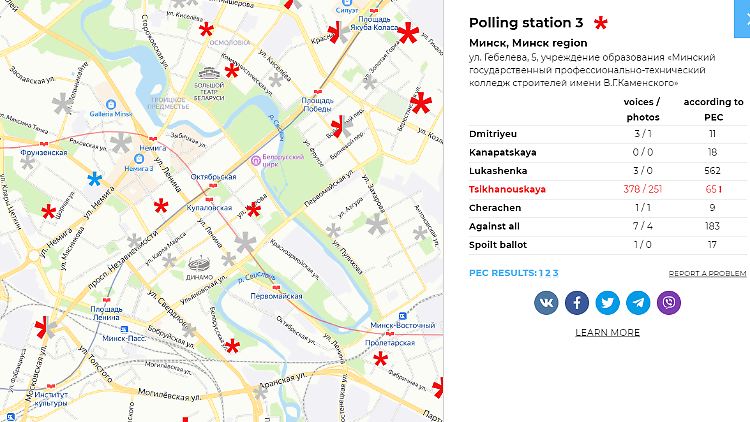Click the Dinamo stadium icon on map

click(x=199, y=263)
